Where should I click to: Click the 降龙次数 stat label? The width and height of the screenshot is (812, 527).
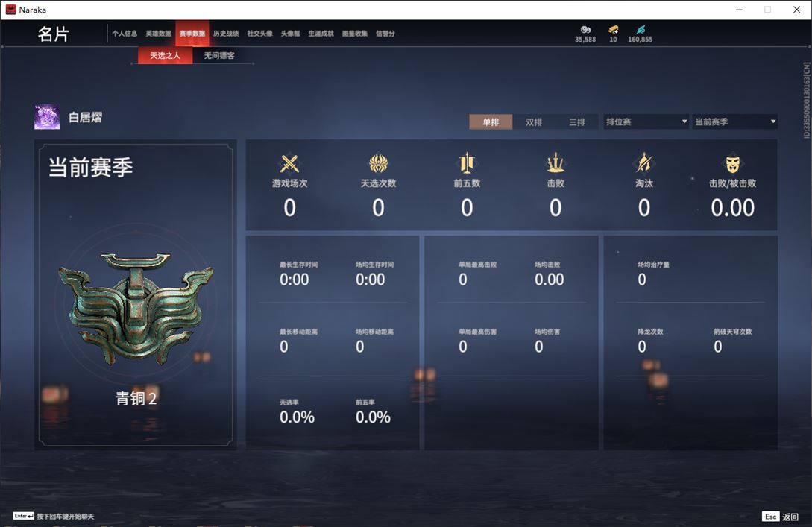tap(650, 332)
